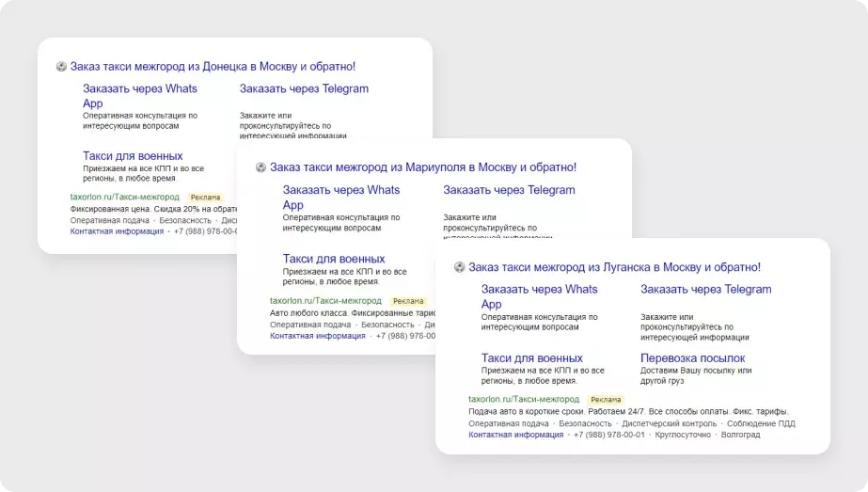Open the 'Перевозка посылок' sitelink
This screenshot has height=492, width=868.
click(692, 357)
